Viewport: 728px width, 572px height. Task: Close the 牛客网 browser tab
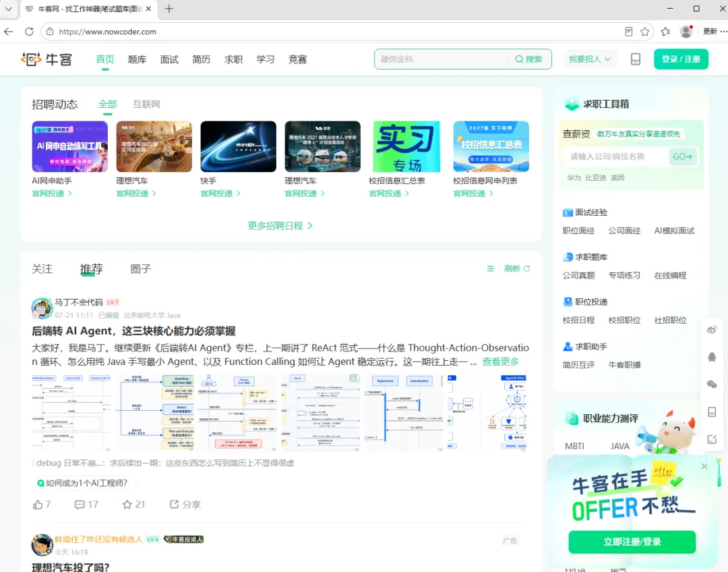(x=148, y=9)
